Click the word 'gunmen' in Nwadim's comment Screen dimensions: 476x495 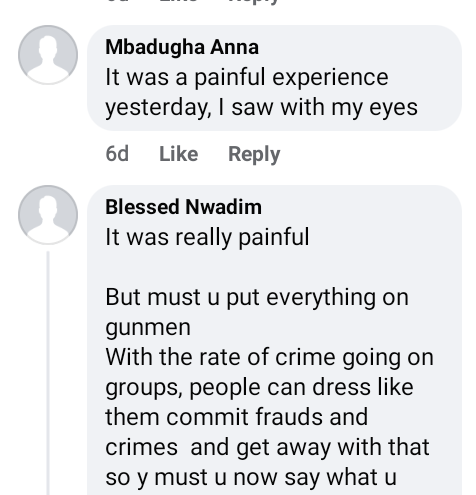(148, 328)
